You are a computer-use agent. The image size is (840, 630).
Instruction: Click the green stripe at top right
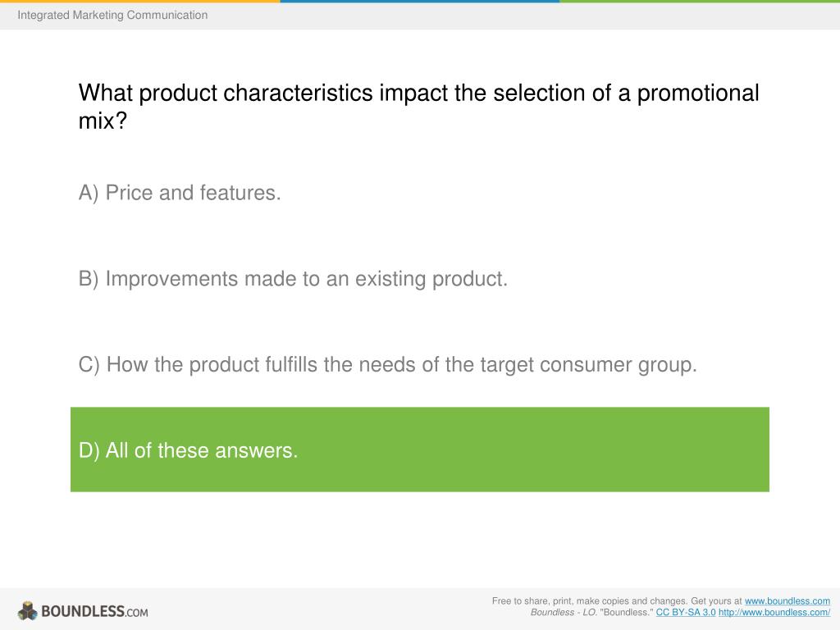click(x=700, y=1)
